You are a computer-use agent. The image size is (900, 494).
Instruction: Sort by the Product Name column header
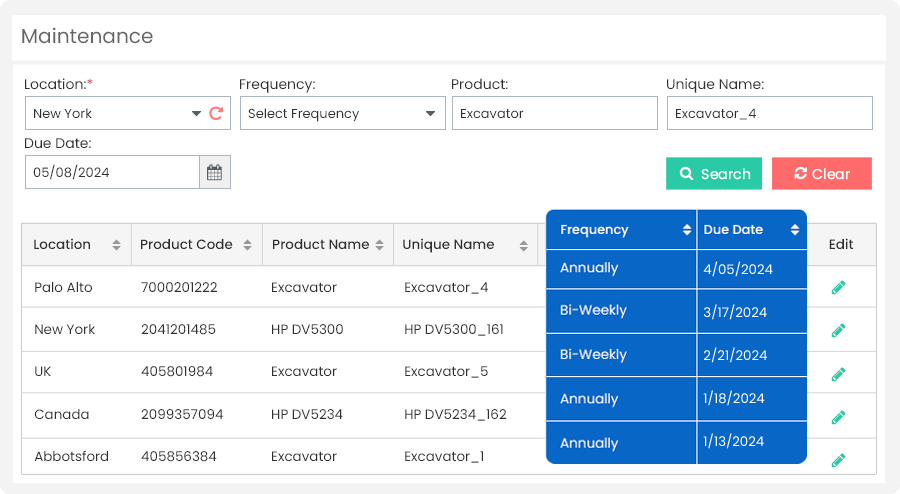(378, 245)
